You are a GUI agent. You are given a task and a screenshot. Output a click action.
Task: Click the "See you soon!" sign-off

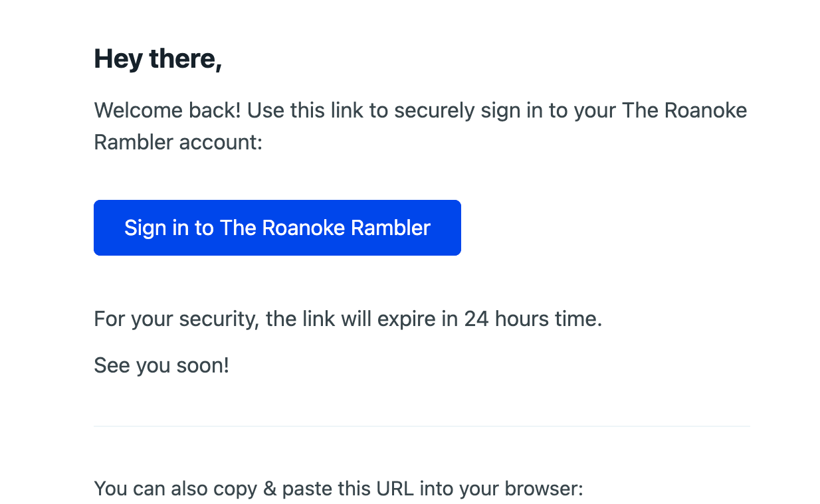(161, 365)
